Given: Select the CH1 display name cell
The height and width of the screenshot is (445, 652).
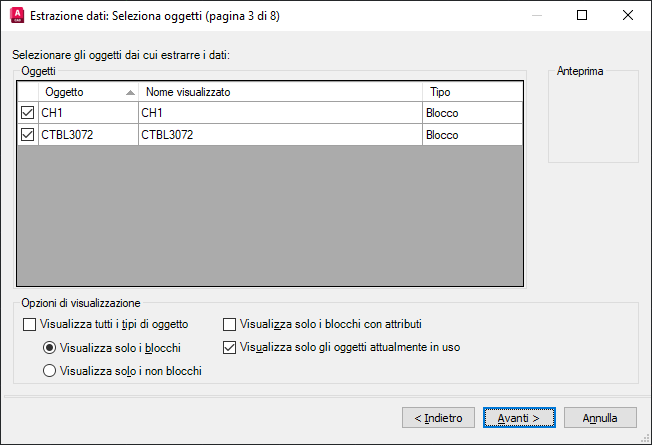Looking at the screenshot, I should [x=280, y=113].
